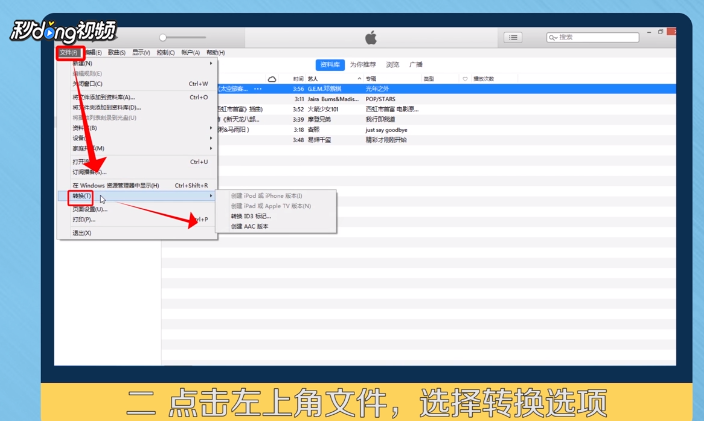704x421 pixels.
Task: Click the iCloud status column header icon
Action: click(x=272, y=79)
